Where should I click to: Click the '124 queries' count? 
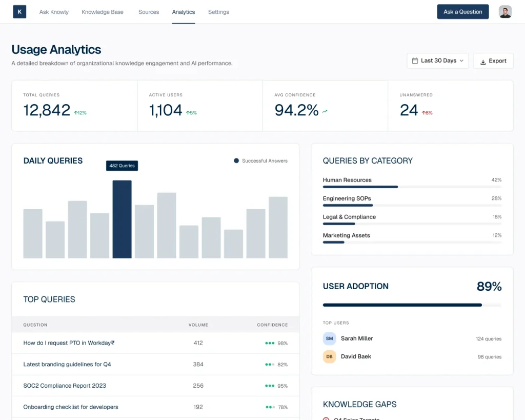[x=489, y=339]
